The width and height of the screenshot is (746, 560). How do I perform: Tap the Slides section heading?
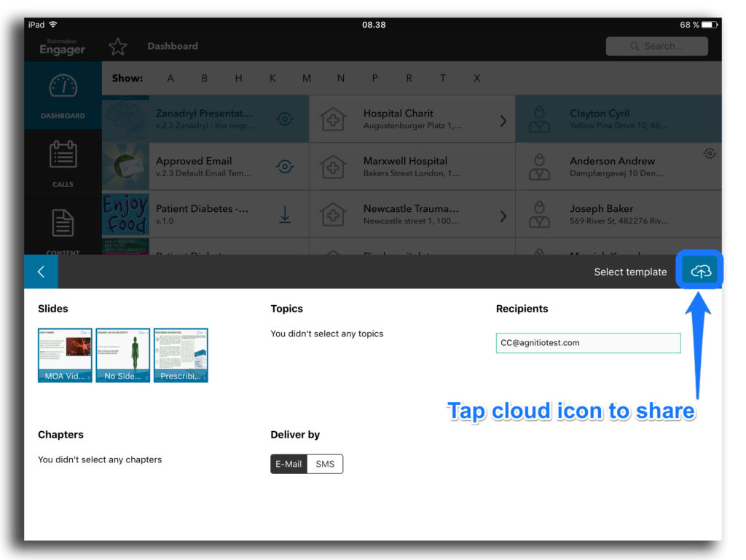click(52, 309)
